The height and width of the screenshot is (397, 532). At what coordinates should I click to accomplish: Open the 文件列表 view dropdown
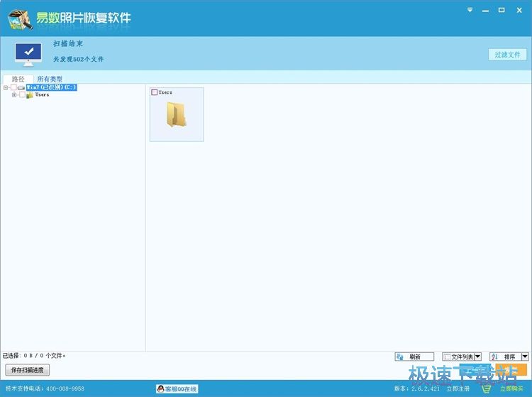pyautogui.click(x=477, y=357)
